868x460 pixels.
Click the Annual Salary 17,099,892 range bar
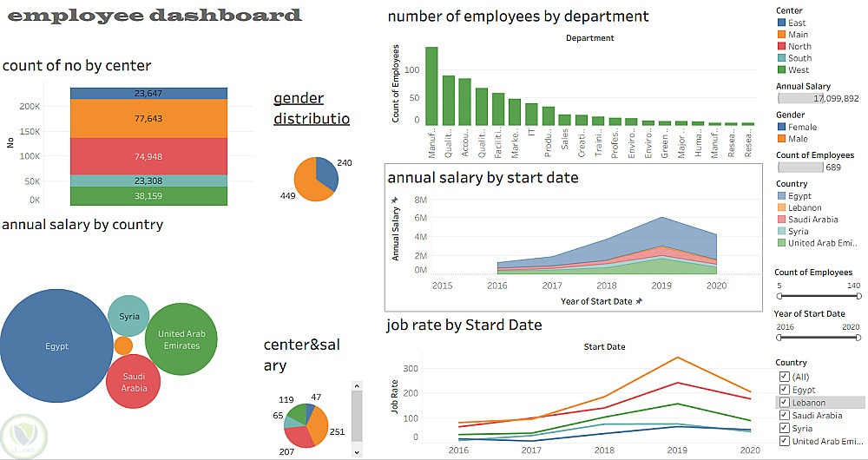click(819, 99)
